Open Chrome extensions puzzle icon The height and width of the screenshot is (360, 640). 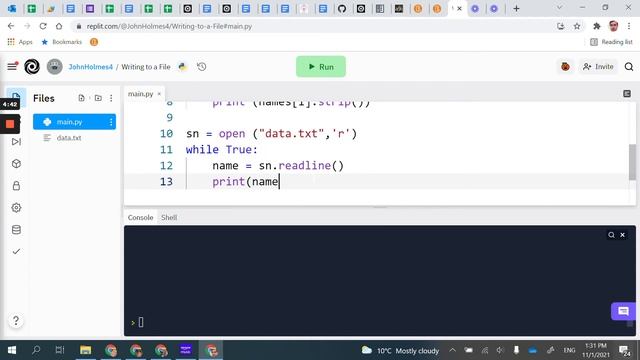point(596,26)
